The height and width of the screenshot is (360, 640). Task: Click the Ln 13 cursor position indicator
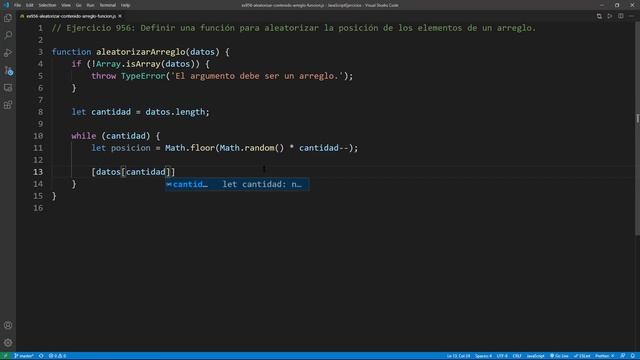pyautogui.click(x=458, y=356)
